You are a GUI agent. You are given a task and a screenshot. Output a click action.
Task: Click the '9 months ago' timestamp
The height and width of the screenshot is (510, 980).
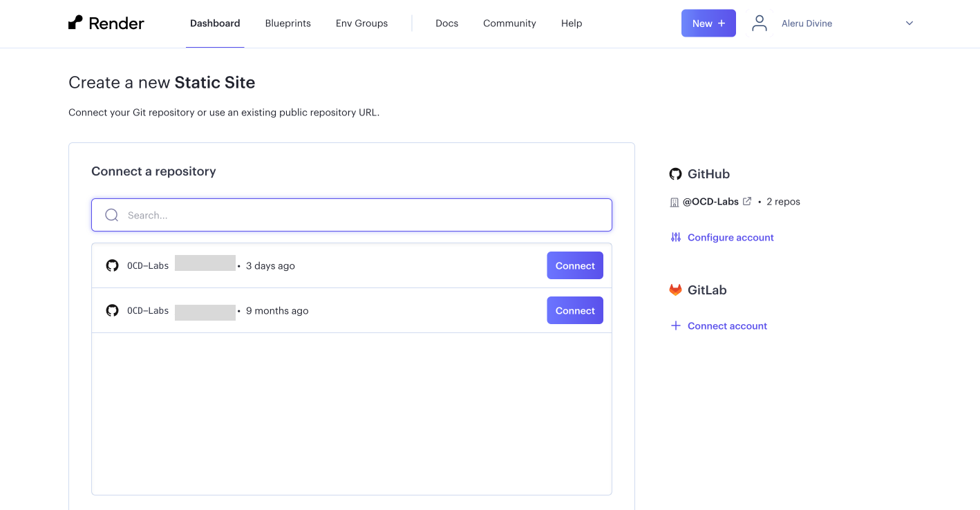[277, 310]
